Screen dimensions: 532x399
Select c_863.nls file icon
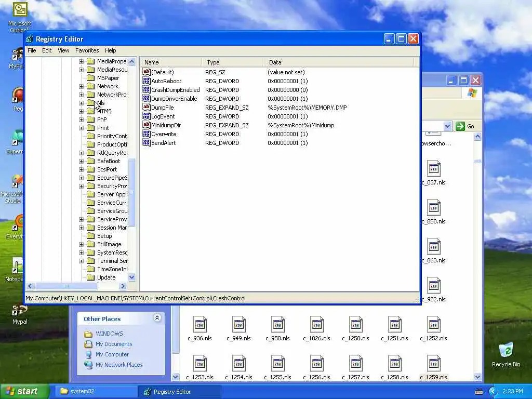coord(434,246)
